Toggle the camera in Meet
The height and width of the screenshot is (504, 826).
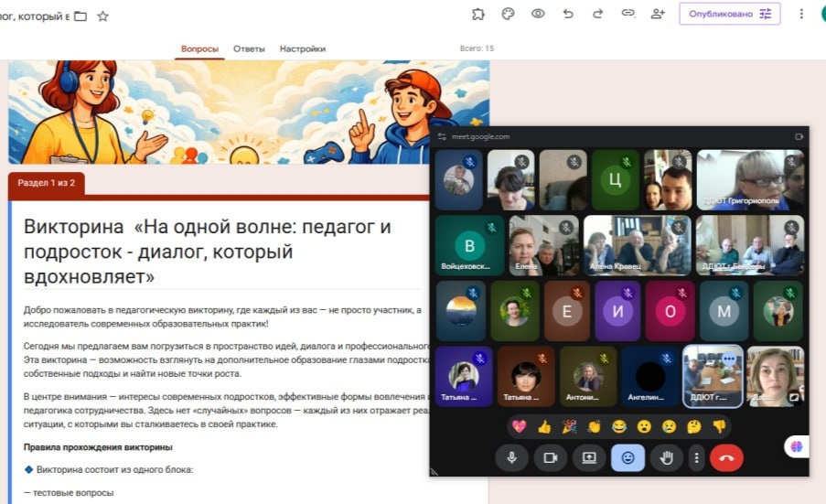point(551,456)
